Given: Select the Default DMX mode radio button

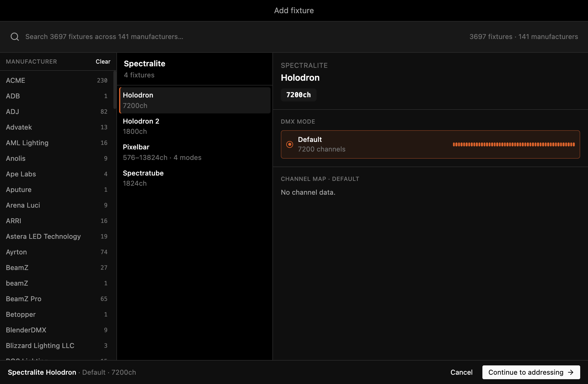Looking at the screenshot, I should click(x=289, y=144).
